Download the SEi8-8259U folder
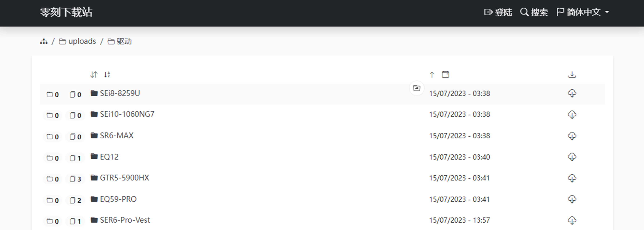Image resolution: width=644 pixels, height=230 pixels. click(572, 93)
